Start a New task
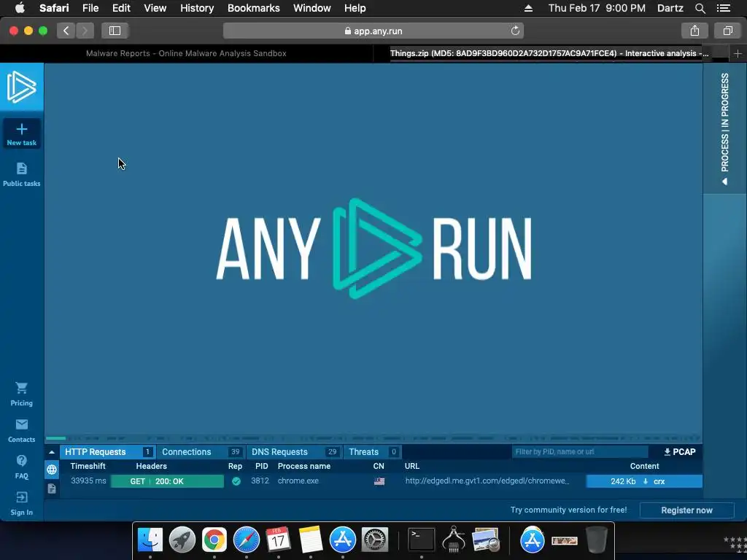Screen dimensions: 747x560 [x=21, y=134]
